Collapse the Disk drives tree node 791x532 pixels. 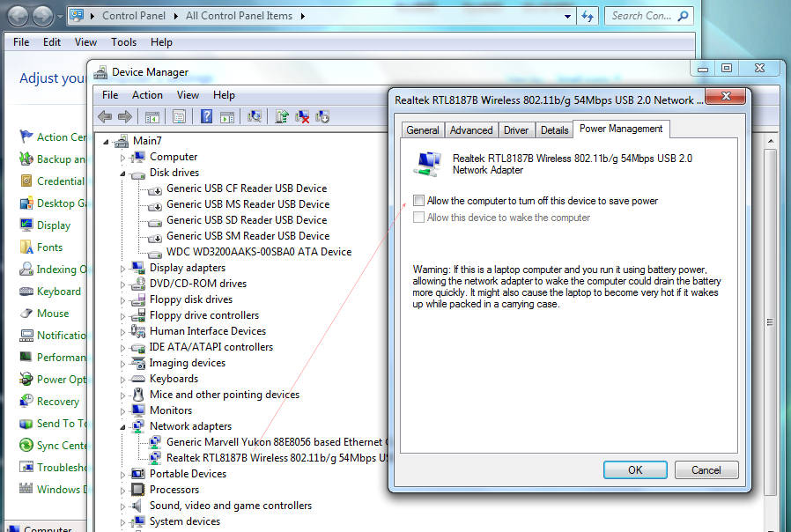coord(122,174)
